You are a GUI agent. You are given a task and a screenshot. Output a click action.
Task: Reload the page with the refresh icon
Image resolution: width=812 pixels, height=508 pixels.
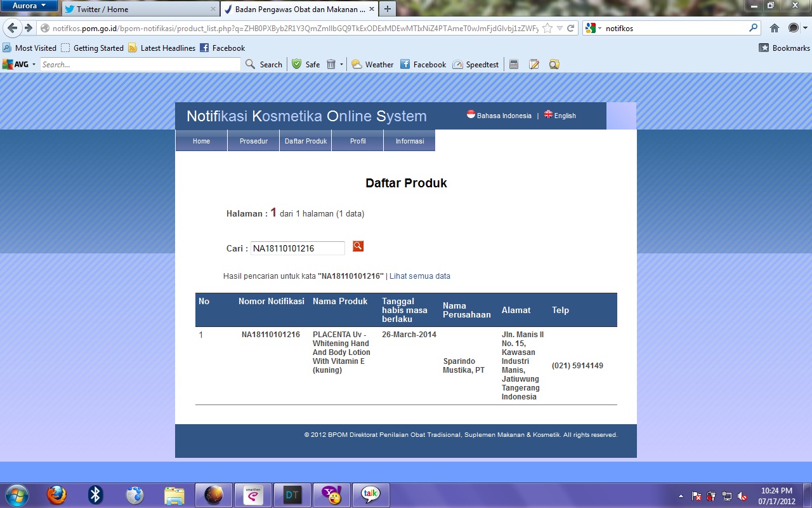pyautogui.click(x=571, y=29)
